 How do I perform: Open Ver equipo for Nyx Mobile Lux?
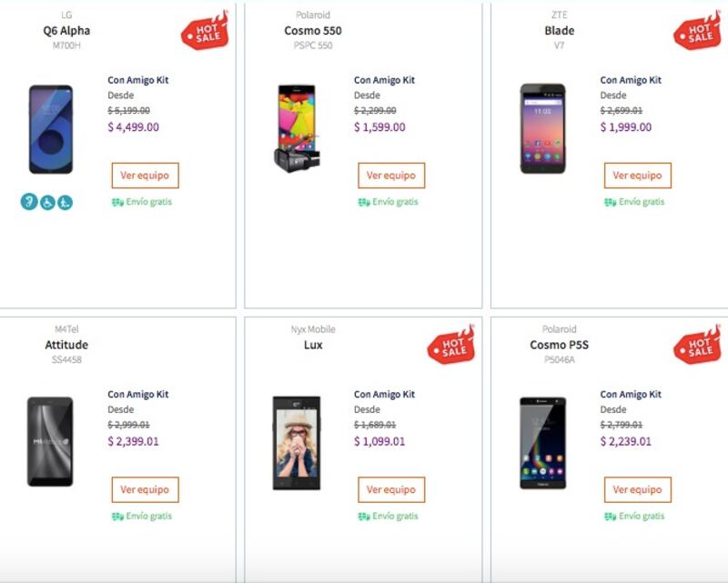[391, 490]
